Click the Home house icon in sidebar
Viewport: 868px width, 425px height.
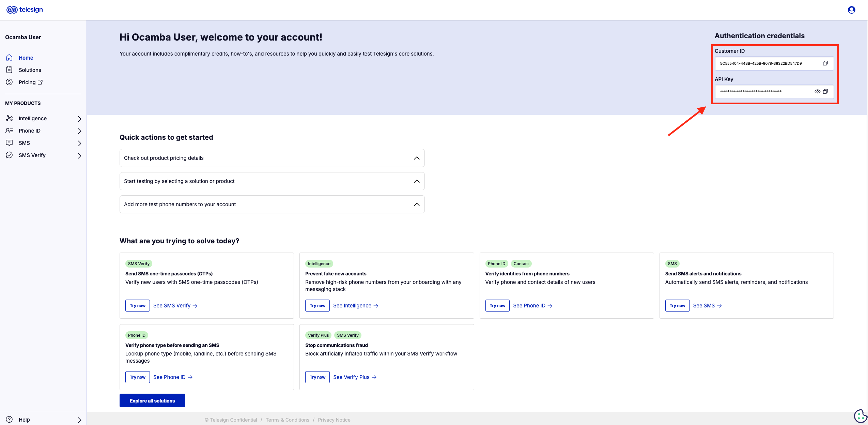(x=9, y=58)
